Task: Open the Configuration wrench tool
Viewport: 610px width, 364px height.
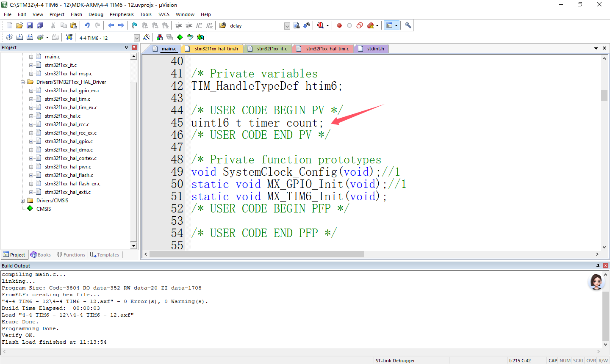Action: click(408, 25)
